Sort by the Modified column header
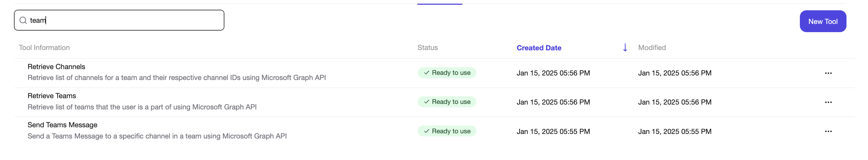 [652, 48]
